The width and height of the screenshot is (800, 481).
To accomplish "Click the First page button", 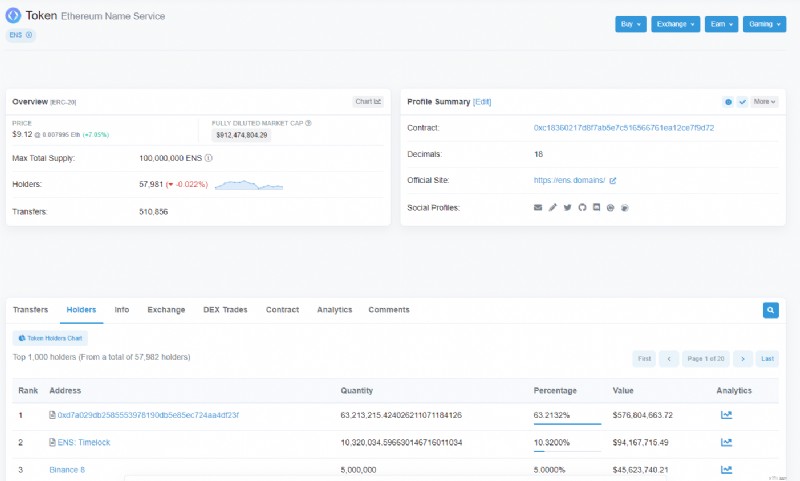I will pos(644,359).
